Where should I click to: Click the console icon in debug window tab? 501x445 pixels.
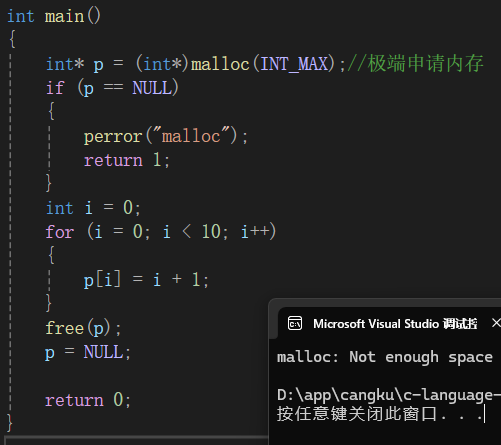[295, 323]
